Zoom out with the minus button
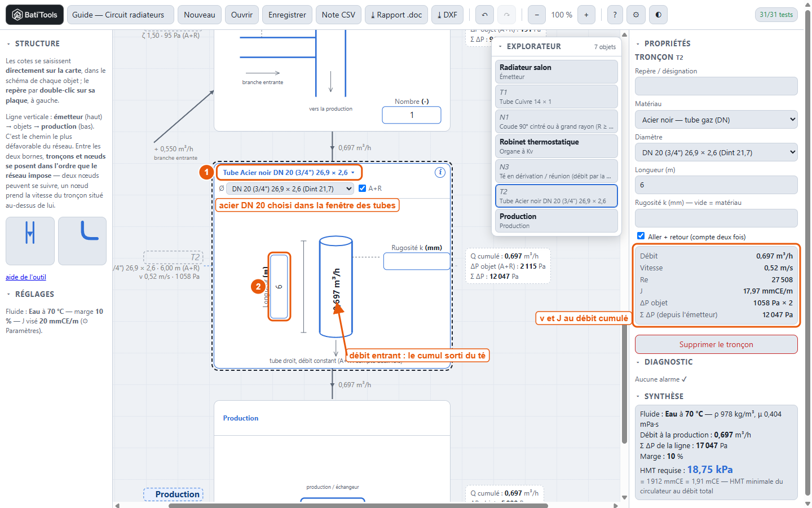The height and width of the screenshot is (508, 812). pyautogui.click(x=536, y=15)
